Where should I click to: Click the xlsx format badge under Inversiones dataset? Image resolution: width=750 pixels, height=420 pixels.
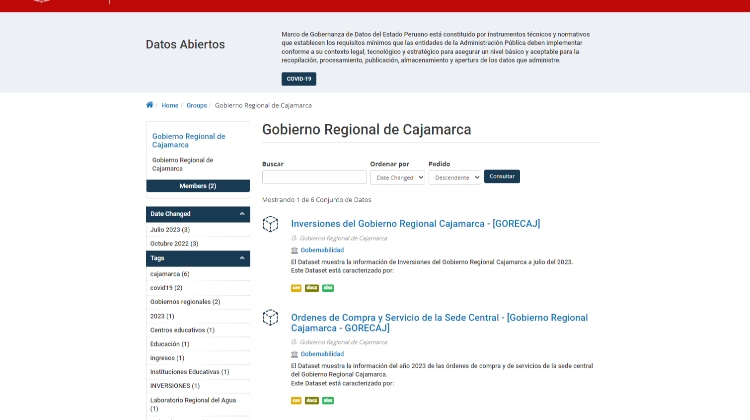point(328,288)
